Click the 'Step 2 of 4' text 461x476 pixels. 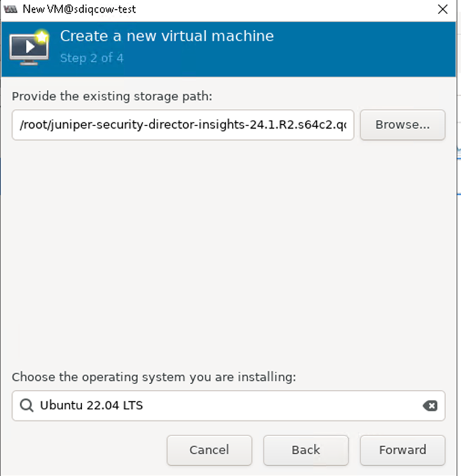(92, 58)
